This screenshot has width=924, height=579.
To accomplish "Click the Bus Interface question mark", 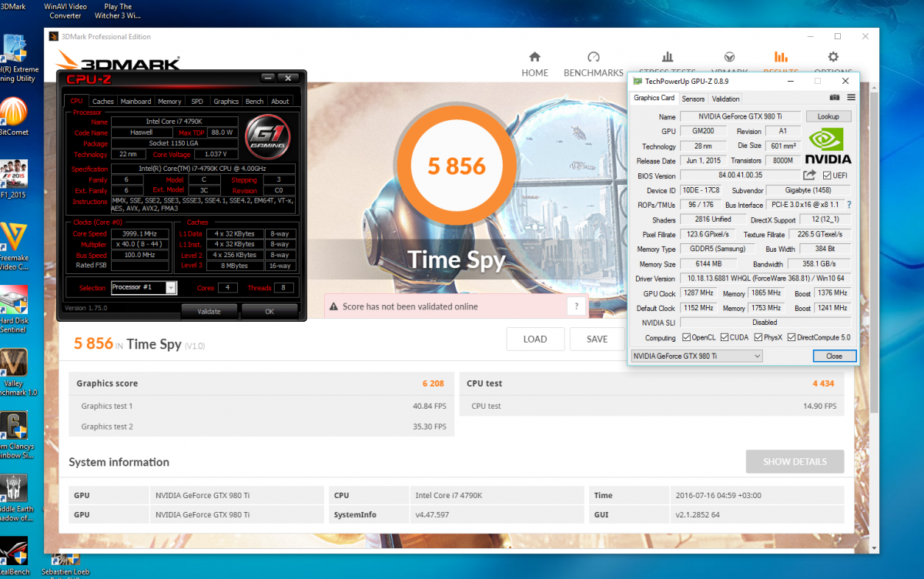I will tap(849, 205).
